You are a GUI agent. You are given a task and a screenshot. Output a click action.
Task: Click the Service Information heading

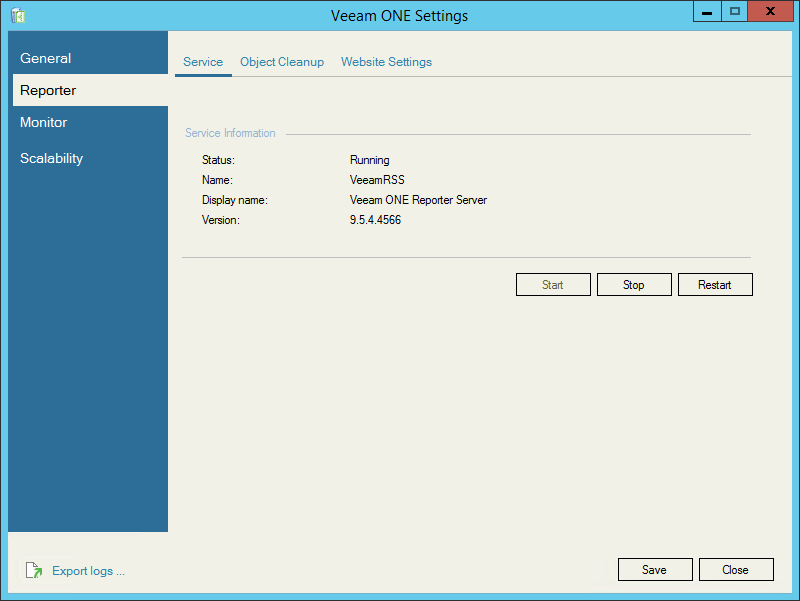point(230,133)
